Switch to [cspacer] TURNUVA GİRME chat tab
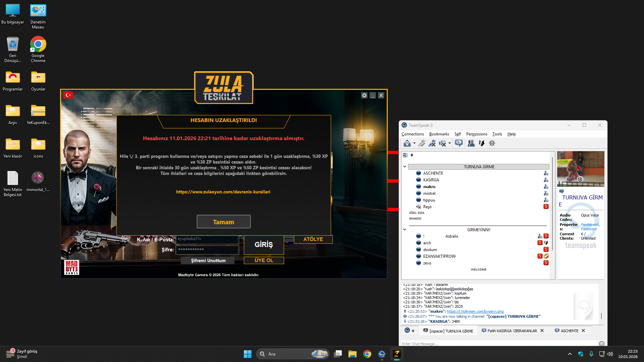The height and width of the screenshot is (362, 644). point(448,331)
